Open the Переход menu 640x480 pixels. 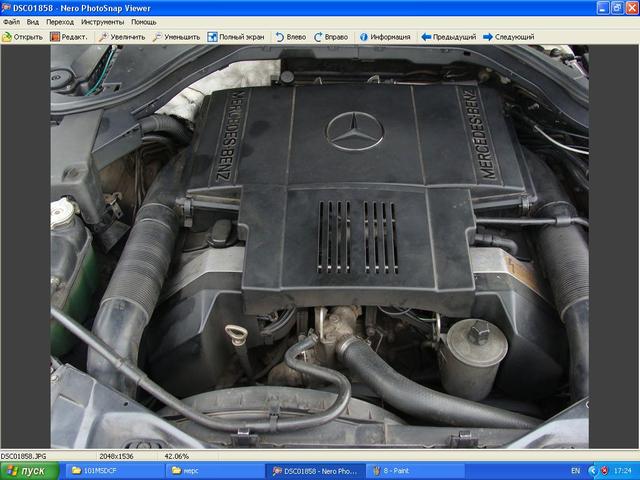[x=60, y=22]
